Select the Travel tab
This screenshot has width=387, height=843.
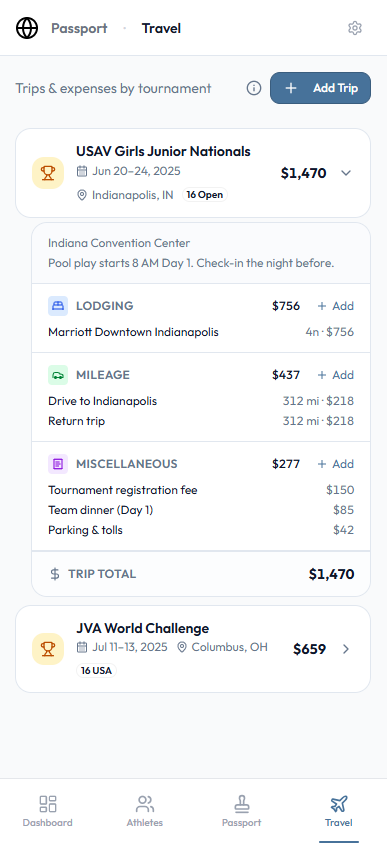(x=339, y=811)
